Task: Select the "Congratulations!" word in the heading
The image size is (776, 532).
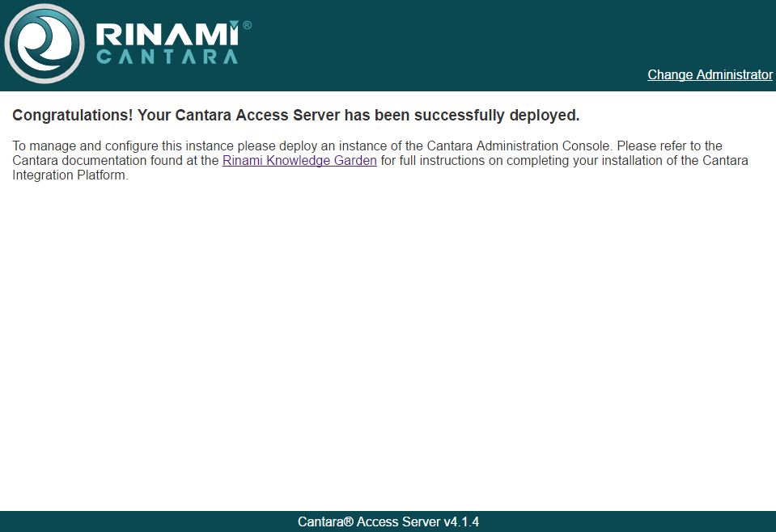Action: coord(73,115)
